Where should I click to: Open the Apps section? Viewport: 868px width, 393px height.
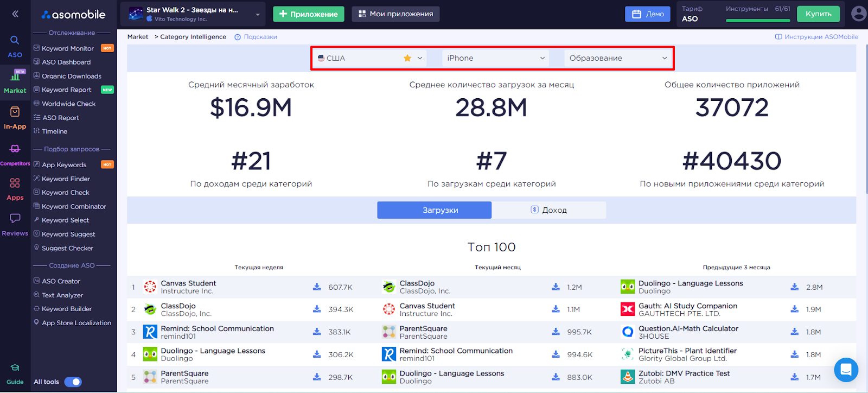[x=15, y=189]
